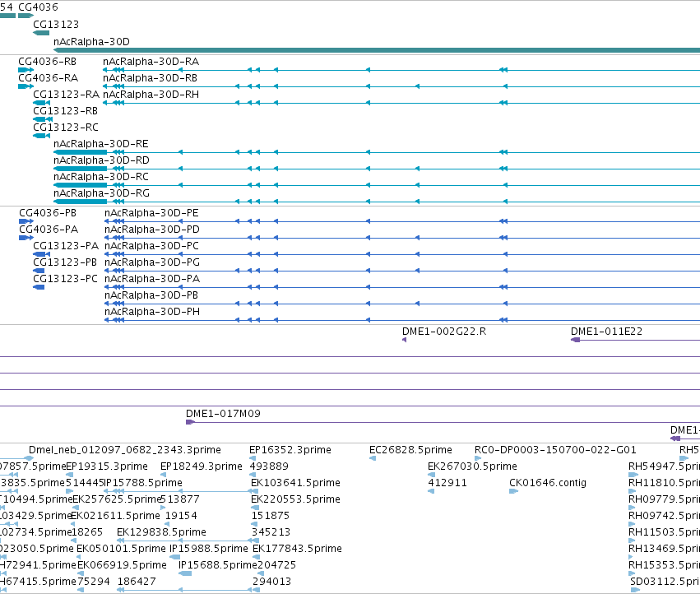This screenshot has height=594, width=700.
Task: Click transcript label CG4036-RA
Action: pos(49,78)
